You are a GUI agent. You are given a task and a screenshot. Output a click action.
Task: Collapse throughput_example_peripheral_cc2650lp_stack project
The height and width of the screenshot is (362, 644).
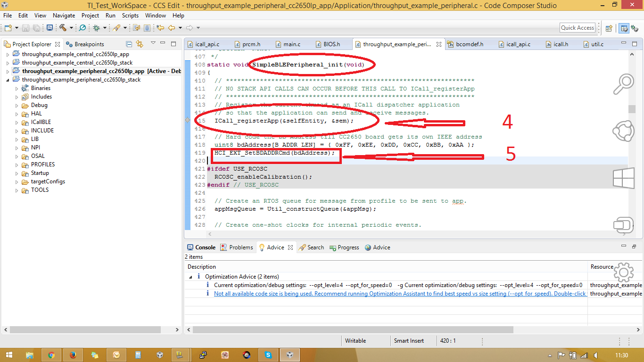[x=8, y=80]
